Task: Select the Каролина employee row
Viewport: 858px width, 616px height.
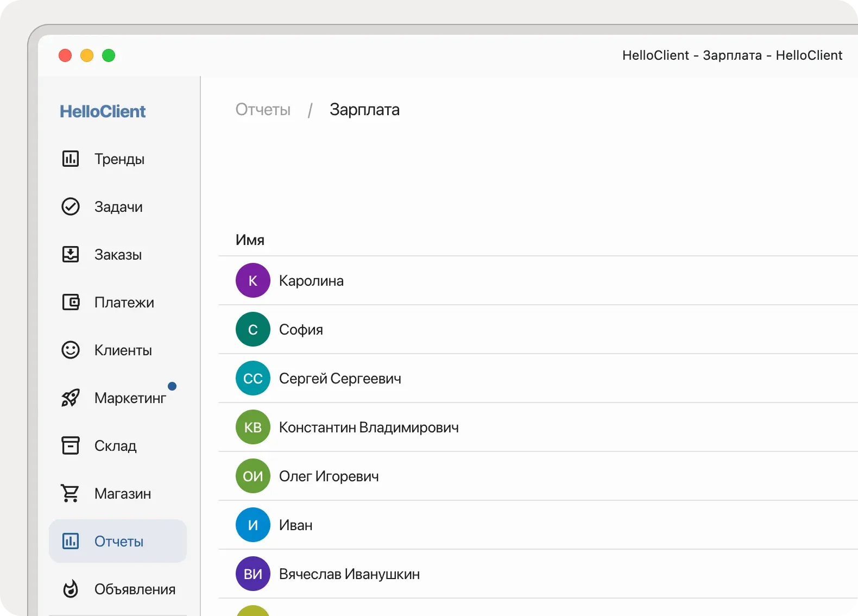Action: coord(311,281)
